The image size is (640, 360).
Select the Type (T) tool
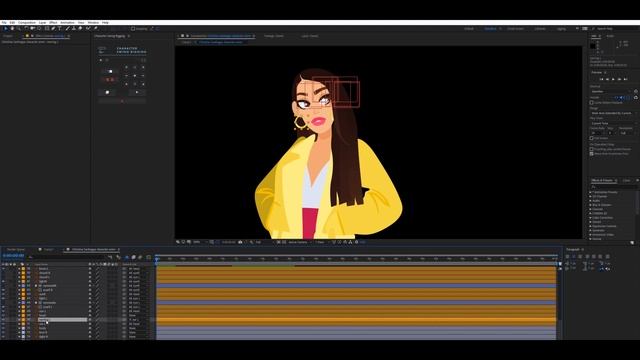60,29
